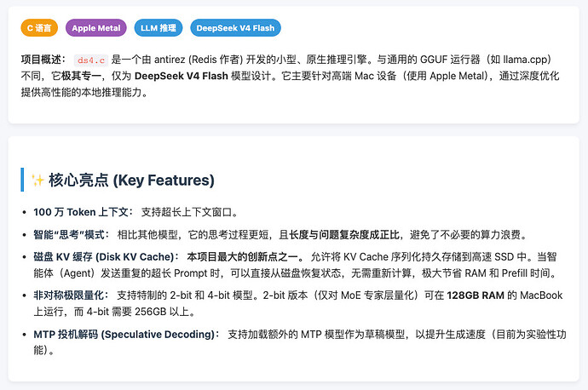Click the LLM 推理 tag badge
588x390 pixels.
[159, 28]
